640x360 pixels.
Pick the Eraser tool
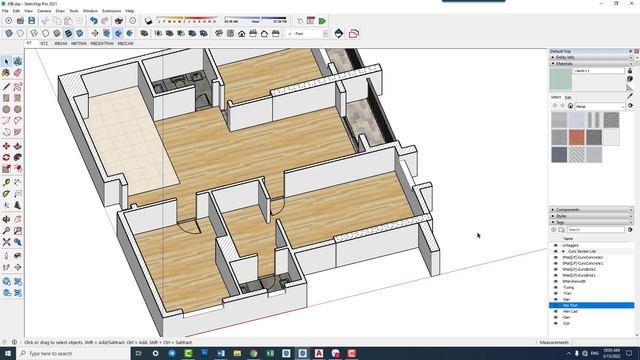pyautogui.click(x=18, y=73)
